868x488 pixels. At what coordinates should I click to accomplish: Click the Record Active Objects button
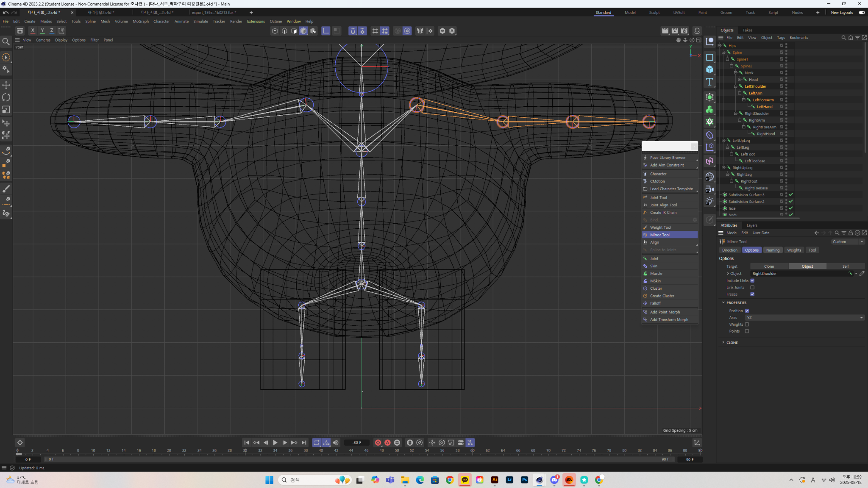pos(378,443)
